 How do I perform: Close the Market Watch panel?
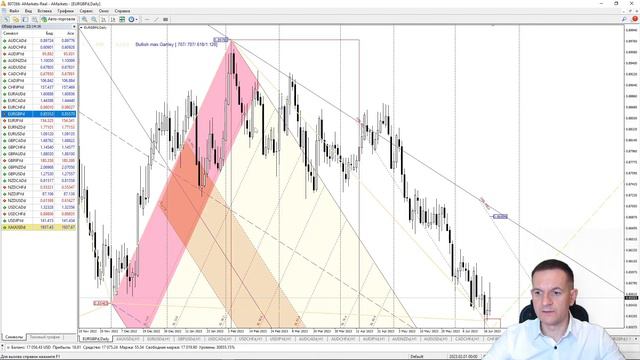[x=74, y=27]
